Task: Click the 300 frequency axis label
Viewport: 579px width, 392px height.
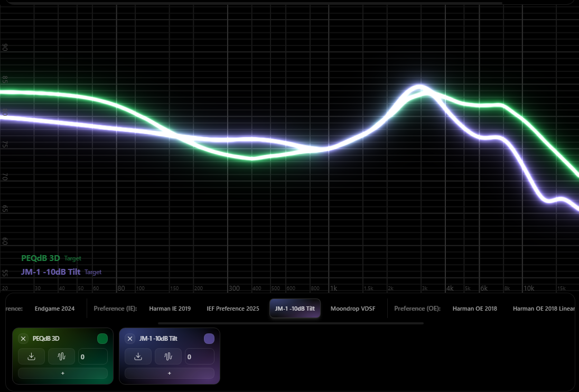Action: [234, 288]
